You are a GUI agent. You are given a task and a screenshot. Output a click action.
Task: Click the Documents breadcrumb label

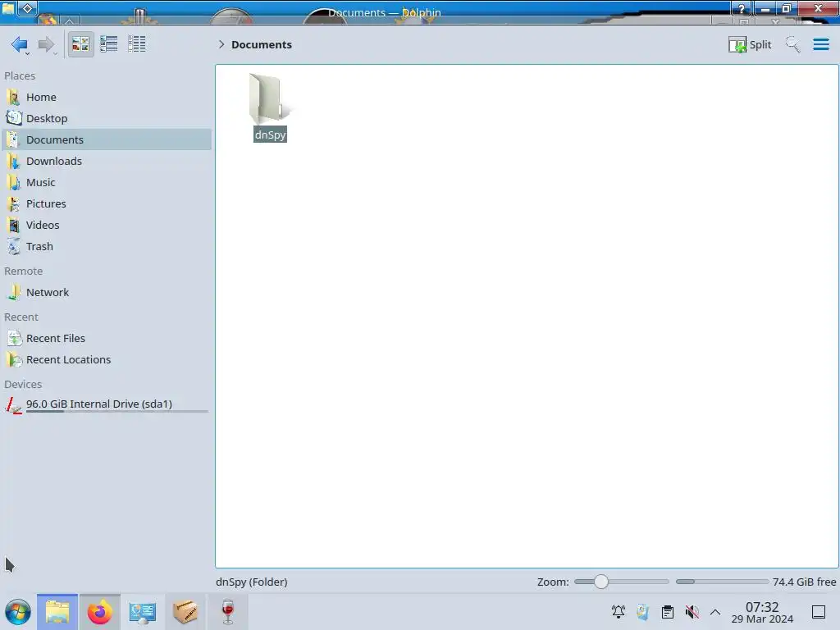[262, 44]
